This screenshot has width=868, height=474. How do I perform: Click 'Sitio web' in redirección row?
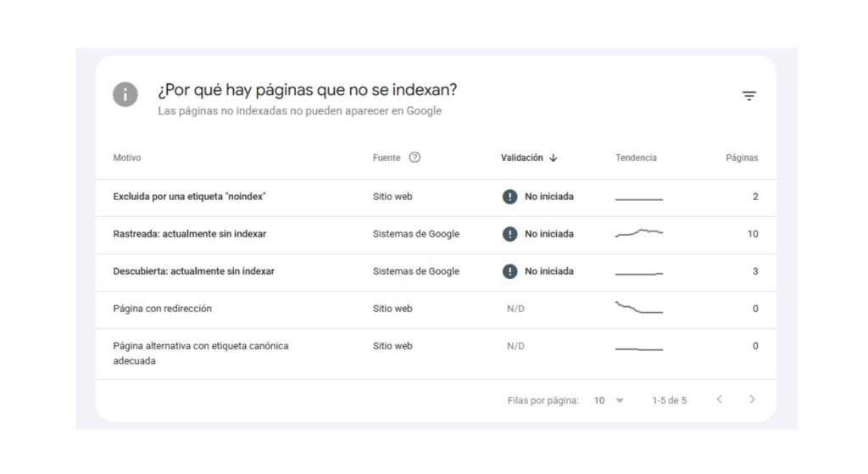392,309
